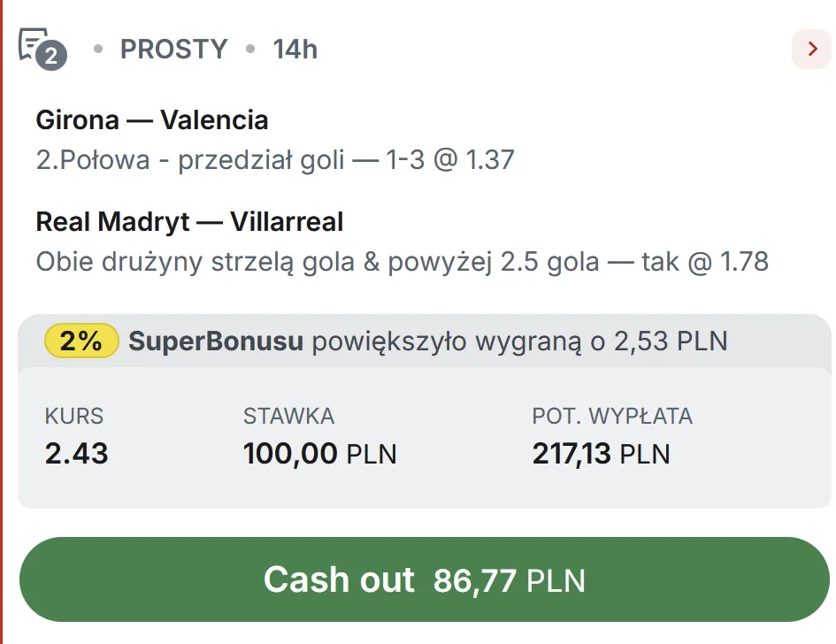Click the 2.43 odds value
Viewport: 836px width, 644px height.
(77, 454)
